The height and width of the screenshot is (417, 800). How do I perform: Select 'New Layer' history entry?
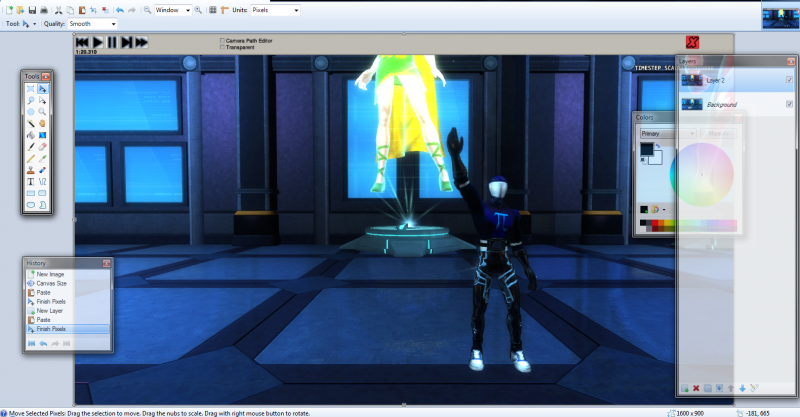(x=68, y=310)
